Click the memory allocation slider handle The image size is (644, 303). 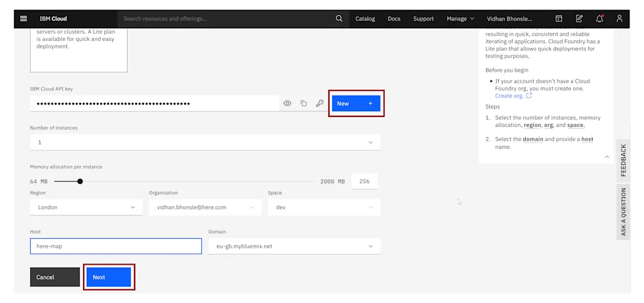click(x=80, y=181)
